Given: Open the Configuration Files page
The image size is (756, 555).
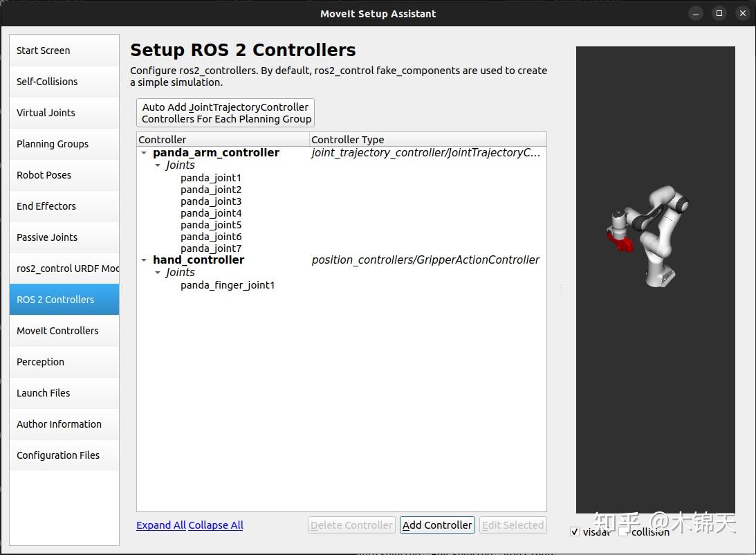Looking at the screenshot, I should (x=58, y=455).
